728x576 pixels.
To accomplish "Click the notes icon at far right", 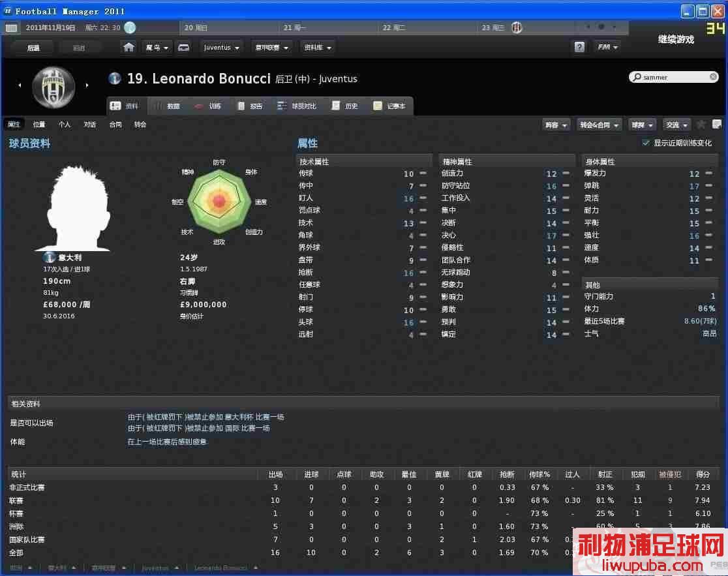I will 717,124.
